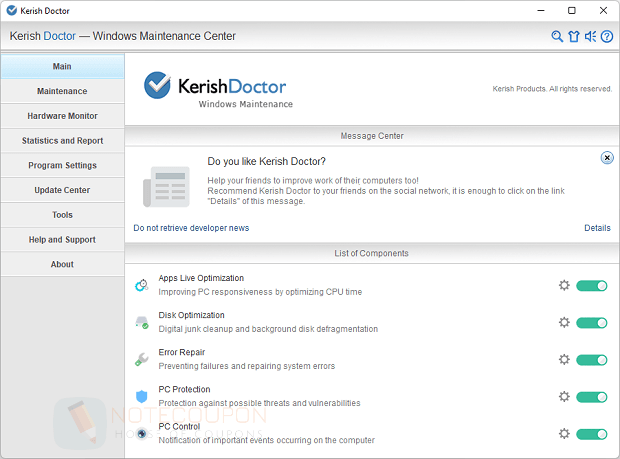Go to the Maintenance section
This screenshot has width=620, height=459.
62,91
